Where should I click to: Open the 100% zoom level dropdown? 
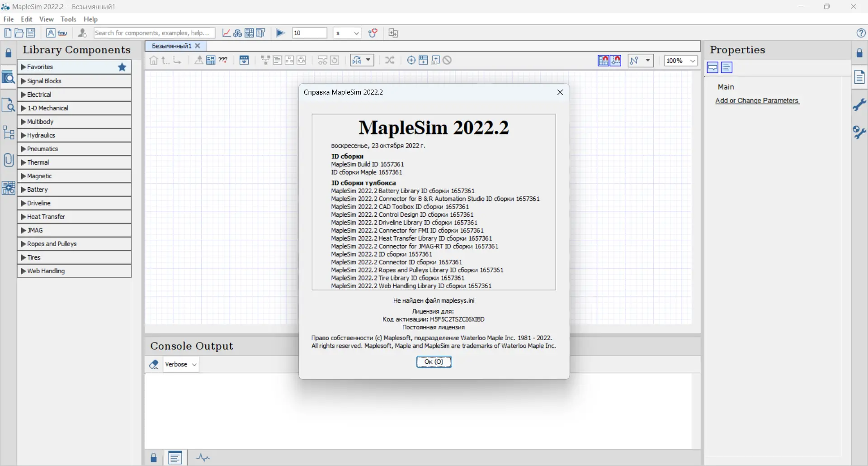(681, 61)
